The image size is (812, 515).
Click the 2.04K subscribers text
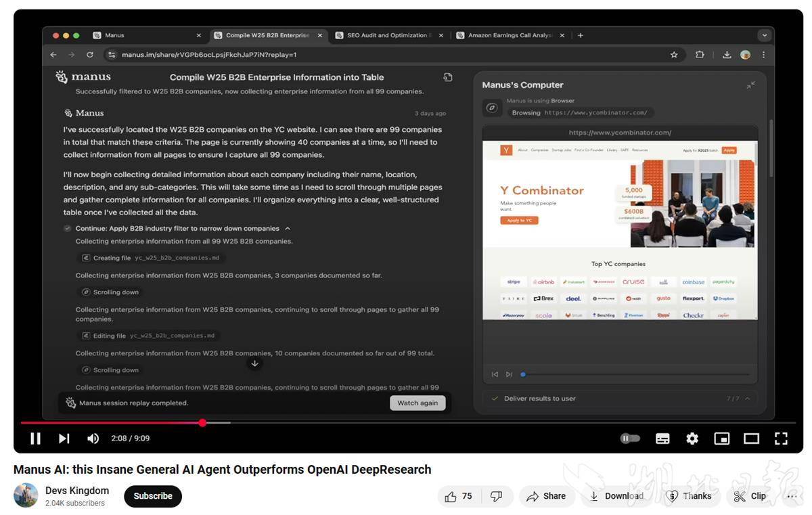point(75,503)
